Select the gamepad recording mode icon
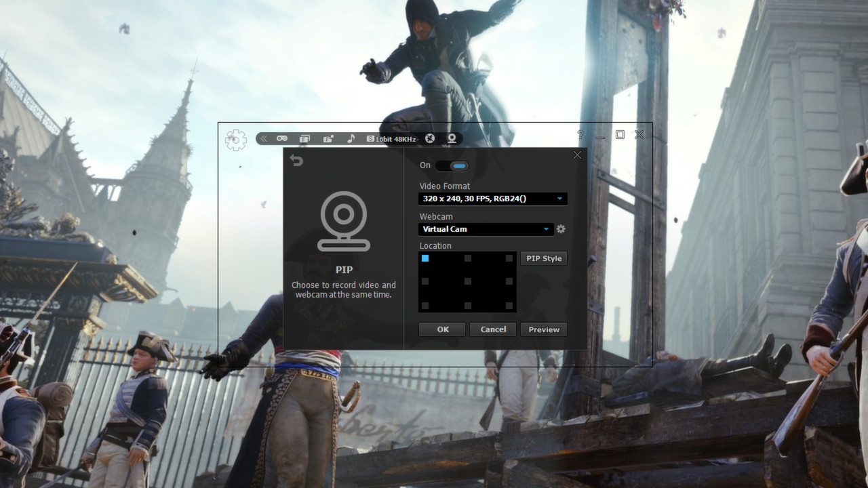Viewport: 868px width, 488px height. click(x=282, y=138)
